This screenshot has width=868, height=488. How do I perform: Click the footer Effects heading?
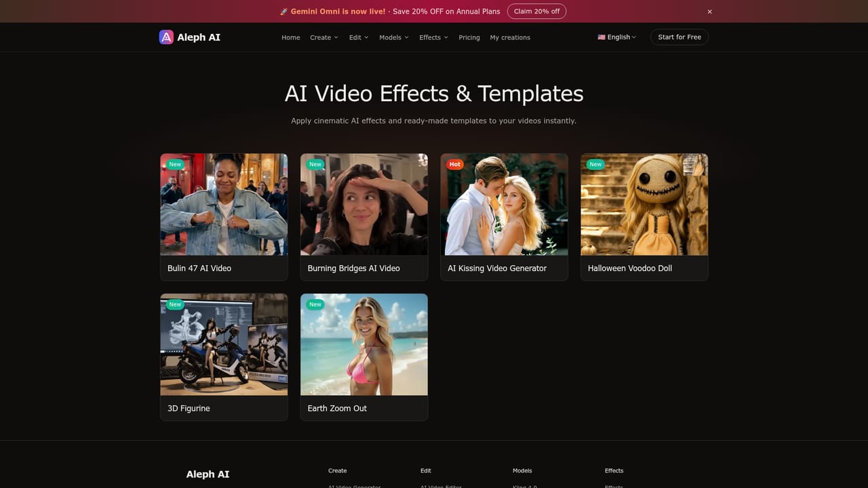(x=614, y=470)
